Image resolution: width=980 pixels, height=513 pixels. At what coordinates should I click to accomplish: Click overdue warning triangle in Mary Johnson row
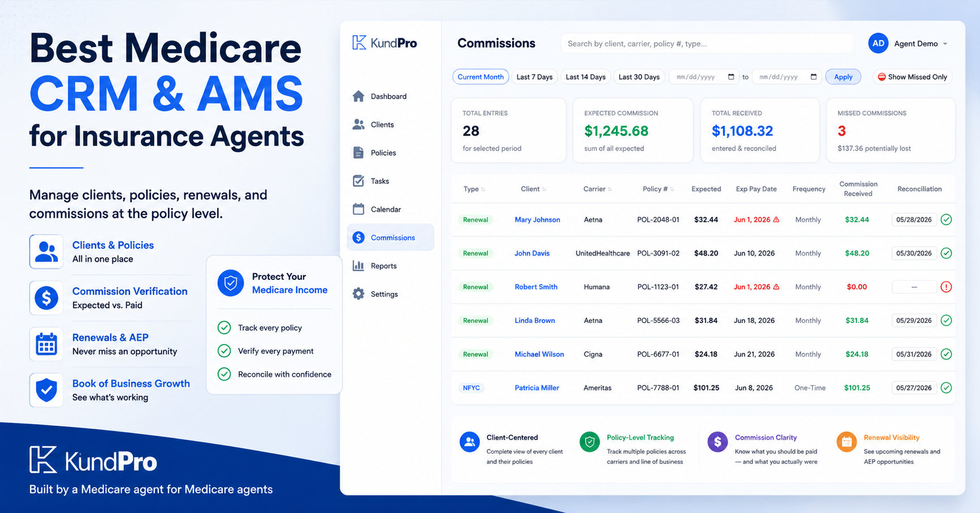pos(776,219)
